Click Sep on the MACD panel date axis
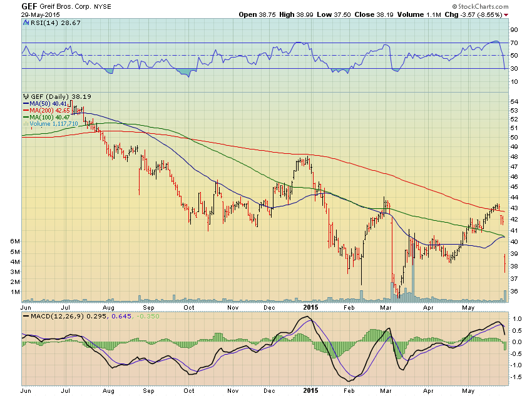The image size is (532, 396). coord(148,391)
